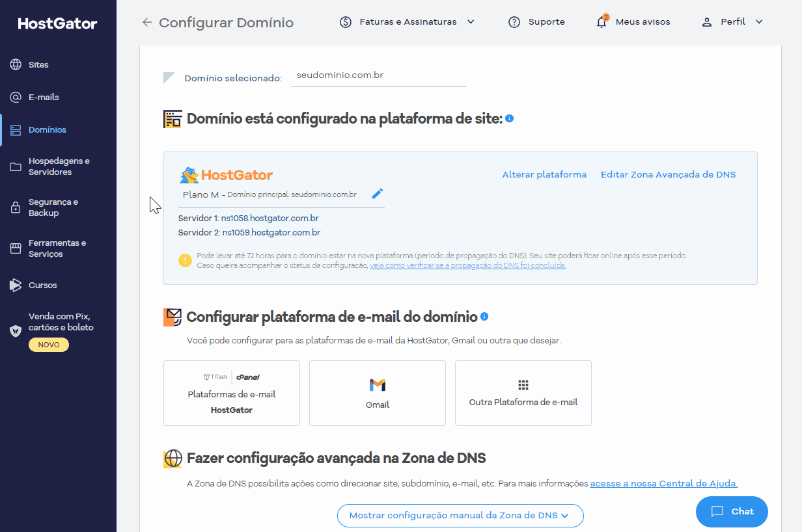The width and height of the screenshot is (802, 532).
Task: Click info icon beside plataforma de site heading
Action: click(510, 118)
